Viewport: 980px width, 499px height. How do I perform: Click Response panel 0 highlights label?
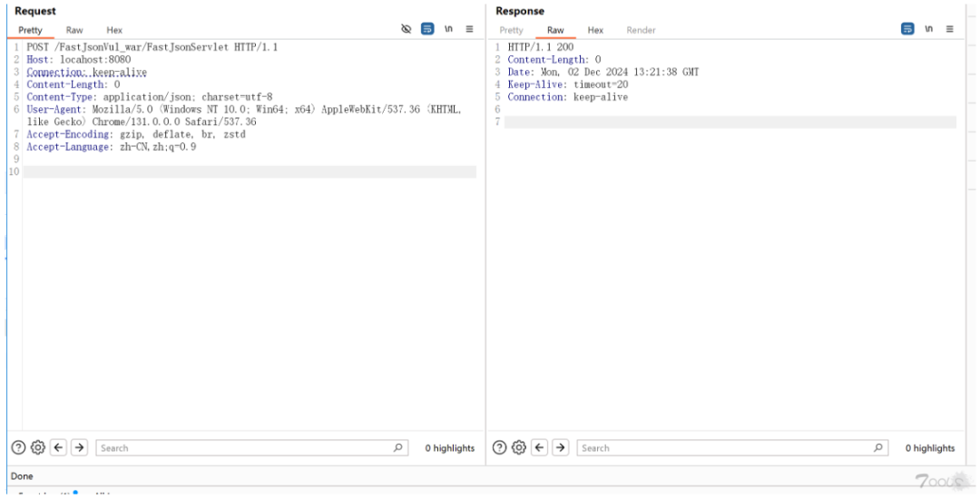tap(930, 448)
